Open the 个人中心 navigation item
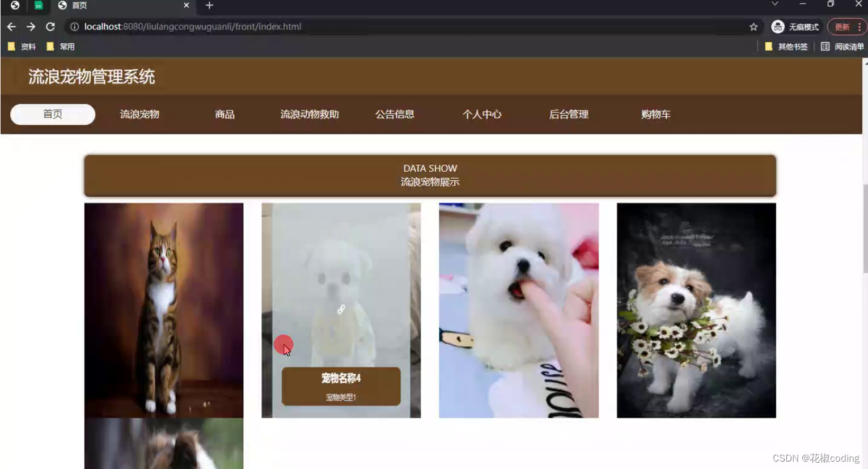 point(482,114)
